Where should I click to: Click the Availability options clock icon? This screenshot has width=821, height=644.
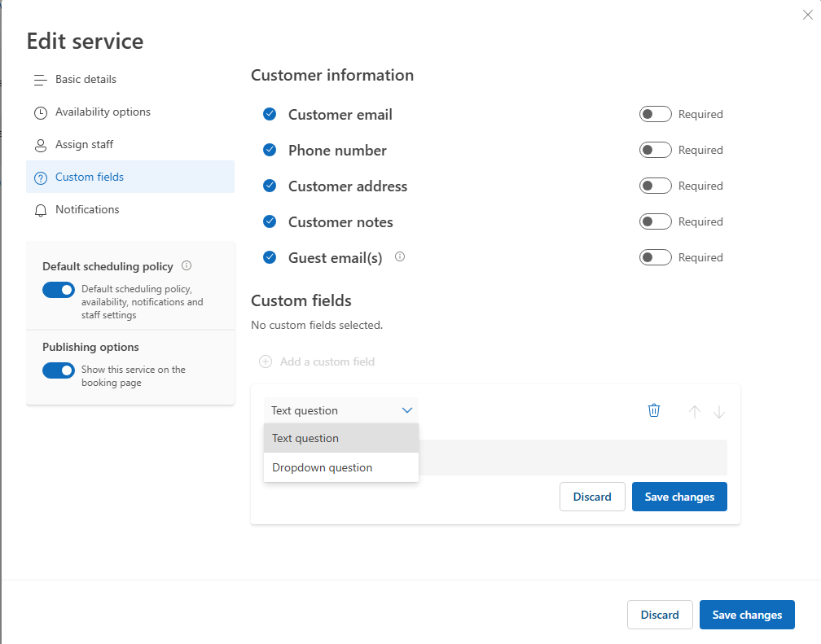pos(41,112)
